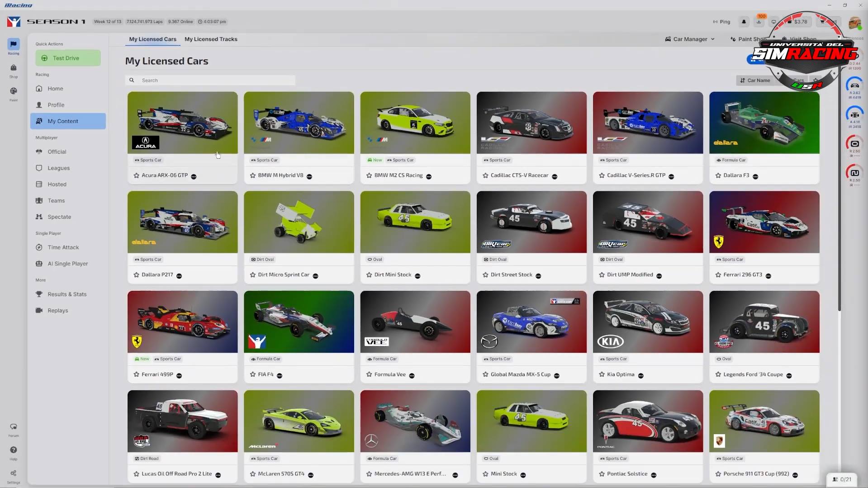
Task: Favorite the Ferrari 499P star
Action: 136,374
